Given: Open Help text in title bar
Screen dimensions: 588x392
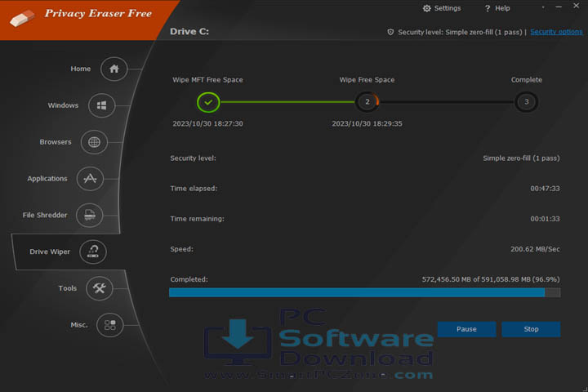Looking at the screenshot, I should point(502,8).
